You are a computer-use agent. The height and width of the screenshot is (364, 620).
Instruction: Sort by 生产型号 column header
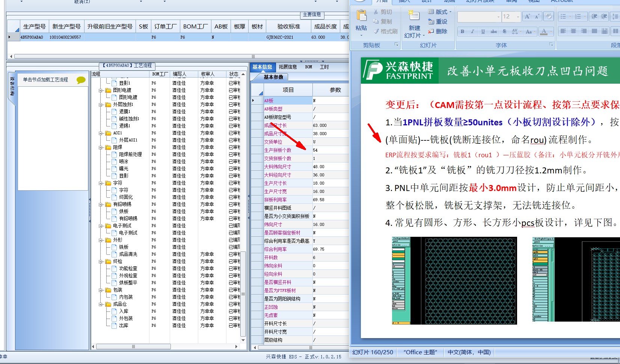click(x=35, y=27)
